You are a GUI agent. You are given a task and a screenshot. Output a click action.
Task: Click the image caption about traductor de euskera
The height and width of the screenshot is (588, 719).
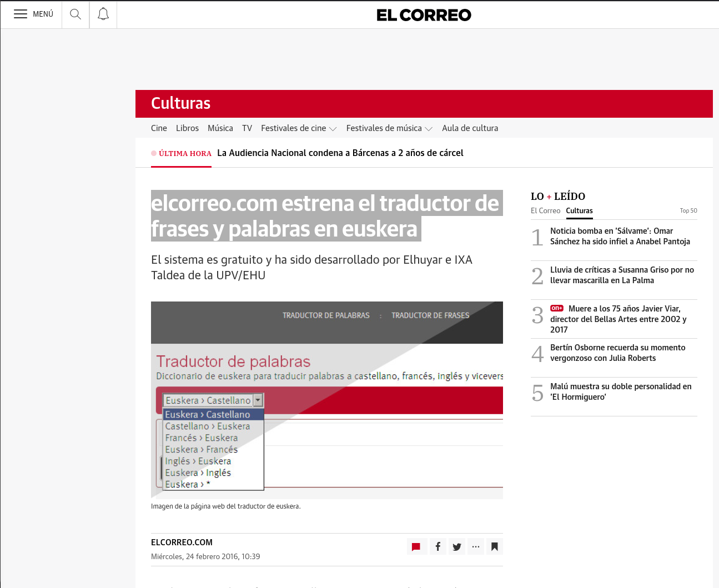click(x=226, y=506)
